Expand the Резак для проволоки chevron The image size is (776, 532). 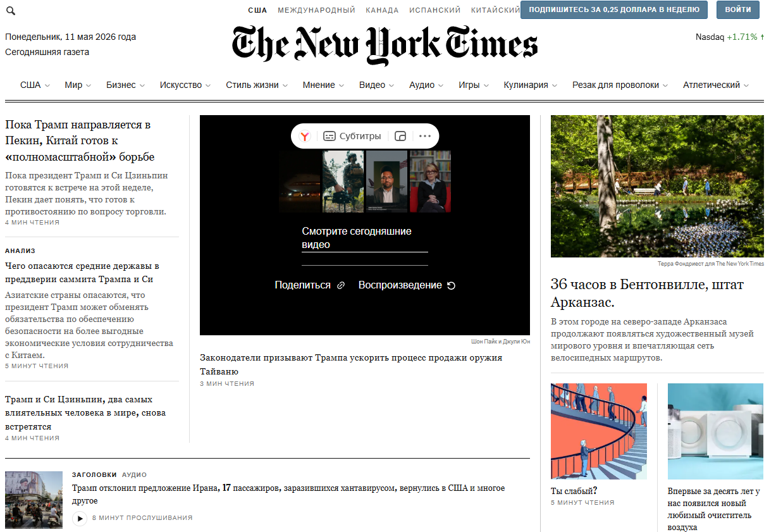[x=665, y=85]
